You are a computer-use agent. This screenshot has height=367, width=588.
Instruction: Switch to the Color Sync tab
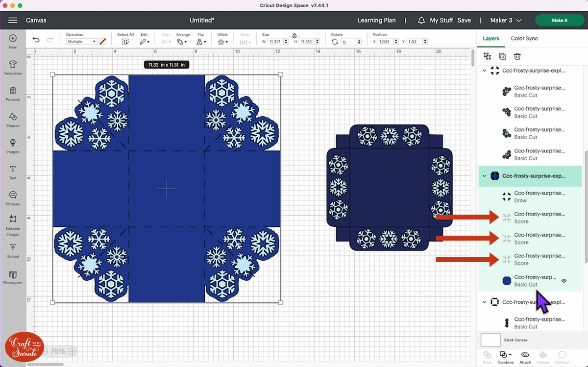click(x=525, y=38)
